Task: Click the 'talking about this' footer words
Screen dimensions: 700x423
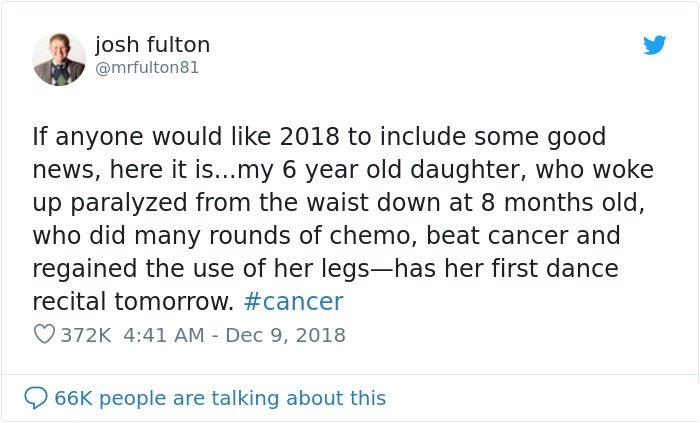Action: tap(298, 398)
